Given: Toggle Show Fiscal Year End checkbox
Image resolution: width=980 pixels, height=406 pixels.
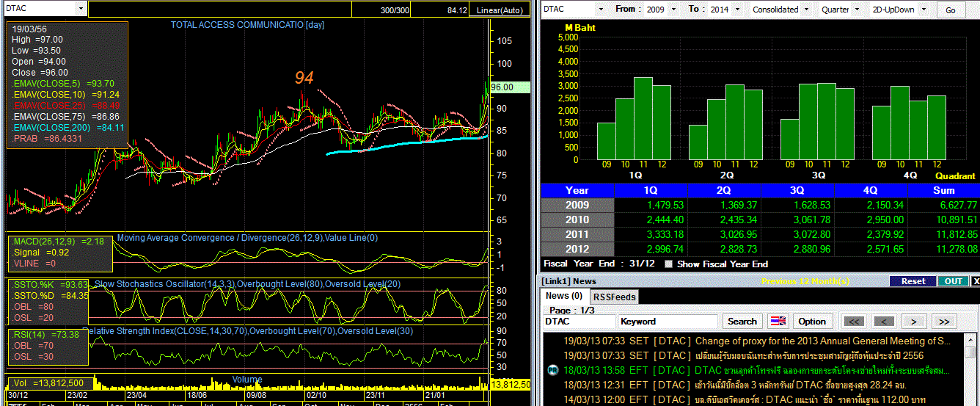Looking at the screenshot, I should [x=668, y=264].
